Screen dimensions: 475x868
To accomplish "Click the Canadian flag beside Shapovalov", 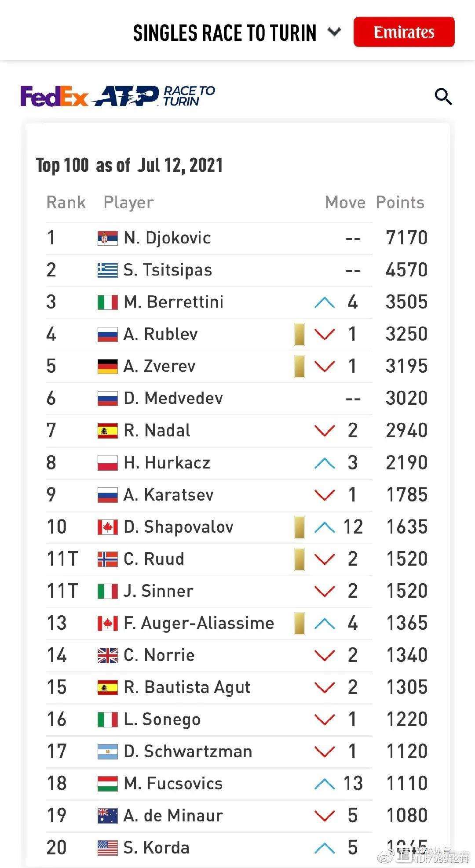I will [x=108, y=527].
